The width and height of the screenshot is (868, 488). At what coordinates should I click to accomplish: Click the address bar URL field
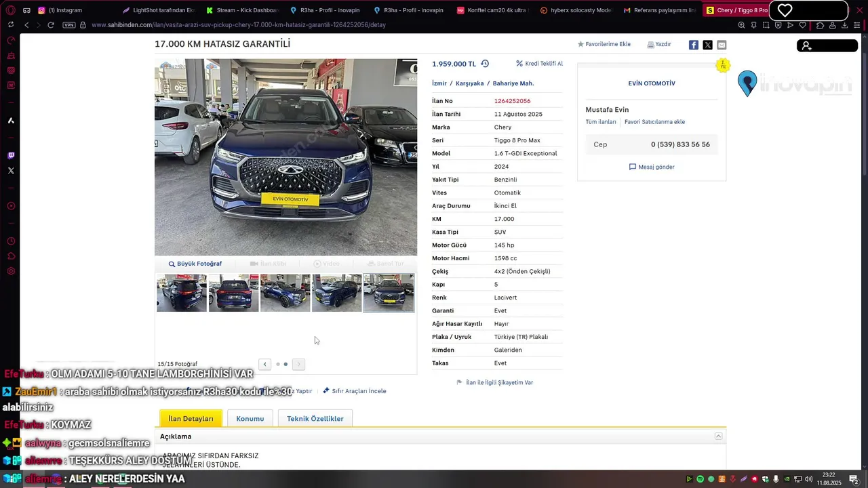[239, 25]
